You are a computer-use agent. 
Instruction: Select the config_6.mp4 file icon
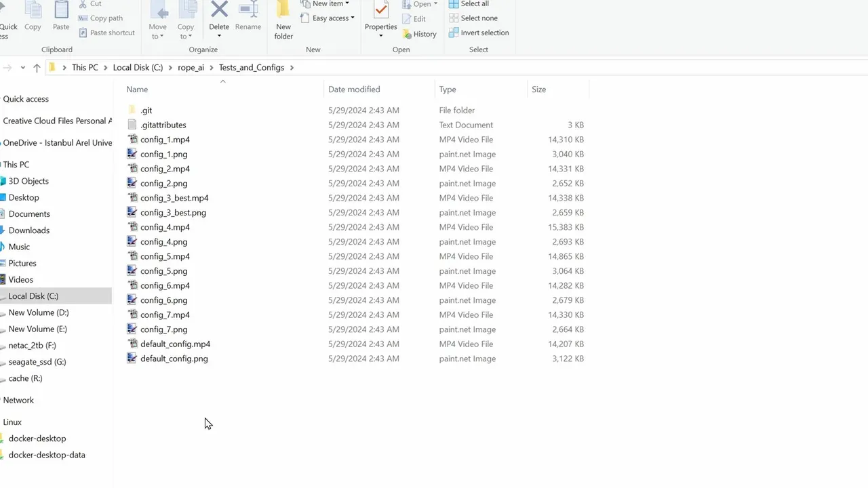(x=132, y=285)
